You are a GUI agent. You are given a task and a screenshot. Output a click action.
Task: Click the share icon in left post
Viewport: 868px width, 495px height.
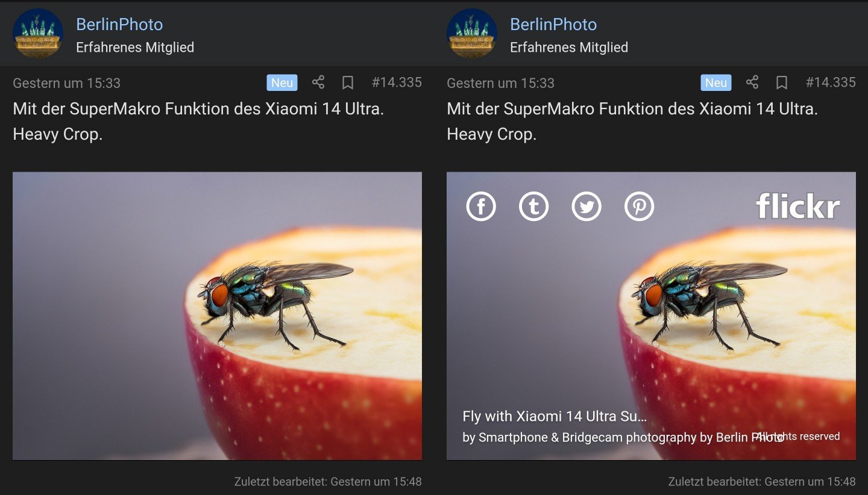tap(318, 82)
